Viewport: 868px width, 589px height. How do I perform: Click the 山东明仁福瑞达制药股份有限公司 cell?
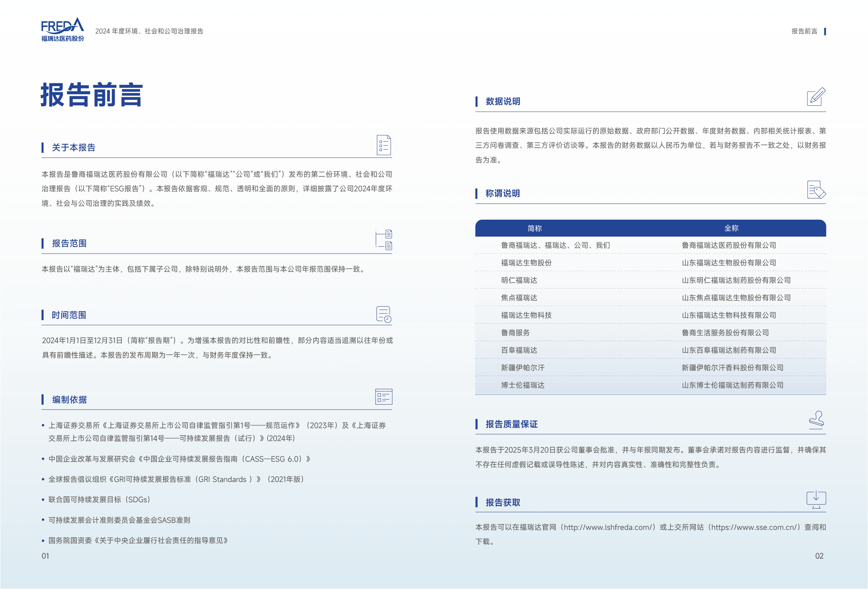pyautogui.click(x=736, y=281)
